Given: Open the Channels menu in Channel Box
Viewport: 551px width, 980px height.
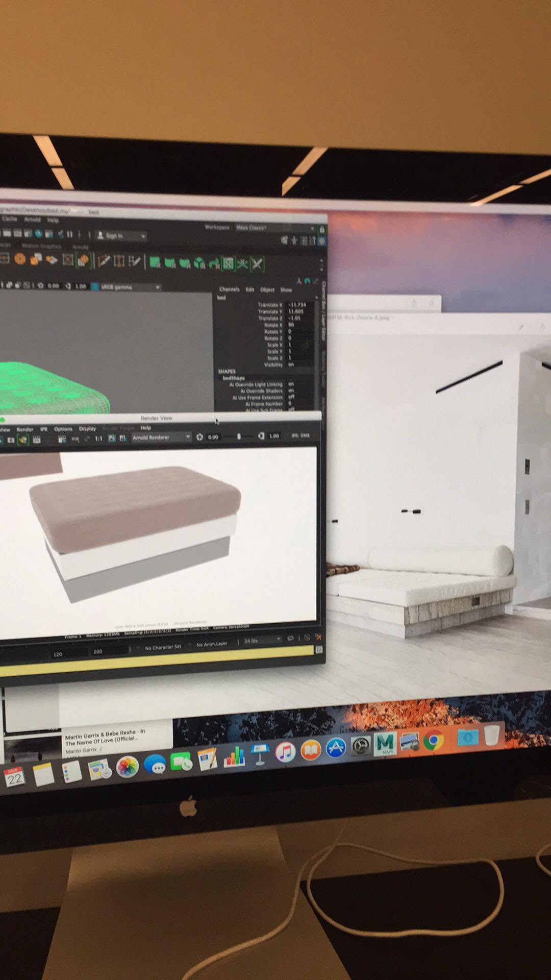Looking at the screenshot, I should (229, 289).
